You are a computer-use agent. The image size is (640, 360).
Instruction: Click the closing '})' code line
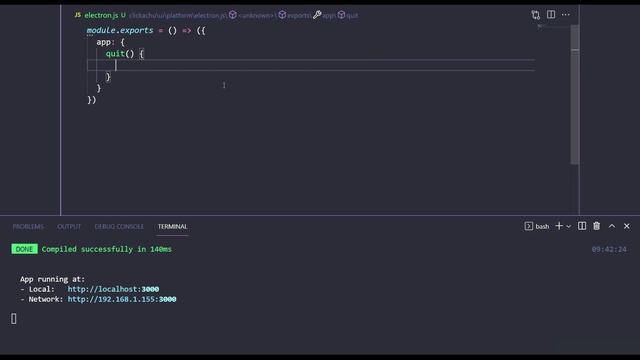[x=92, y=100]
